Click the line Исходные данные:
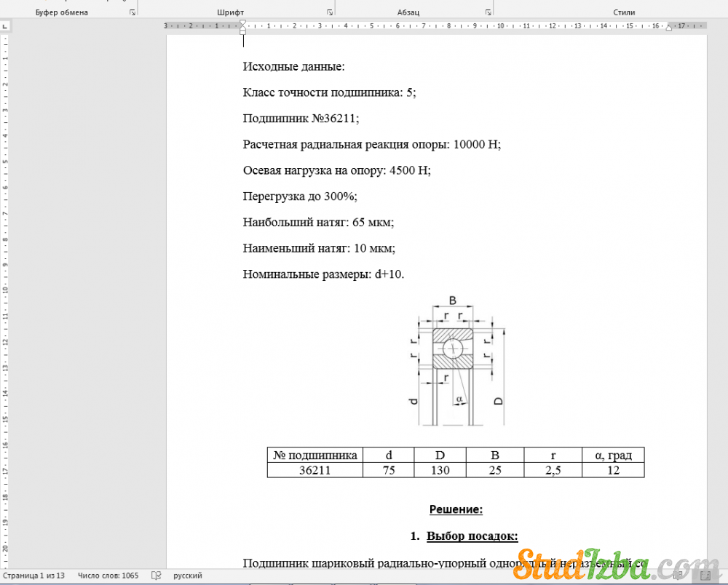The width and height of the screenshot is (728, 585). pyautogui.click(x=293, y=67)
